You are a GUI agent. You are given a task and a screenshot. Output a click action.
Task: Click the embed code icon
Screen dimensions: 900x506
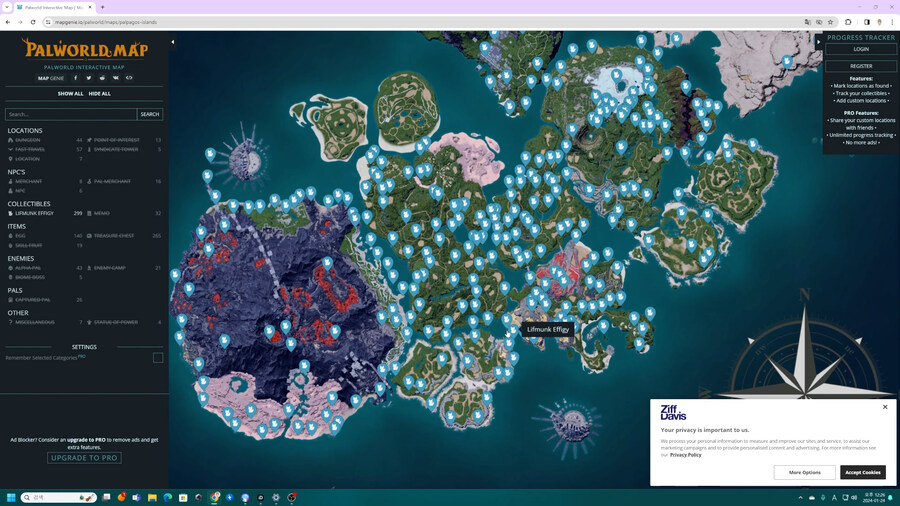click(129, 78)
